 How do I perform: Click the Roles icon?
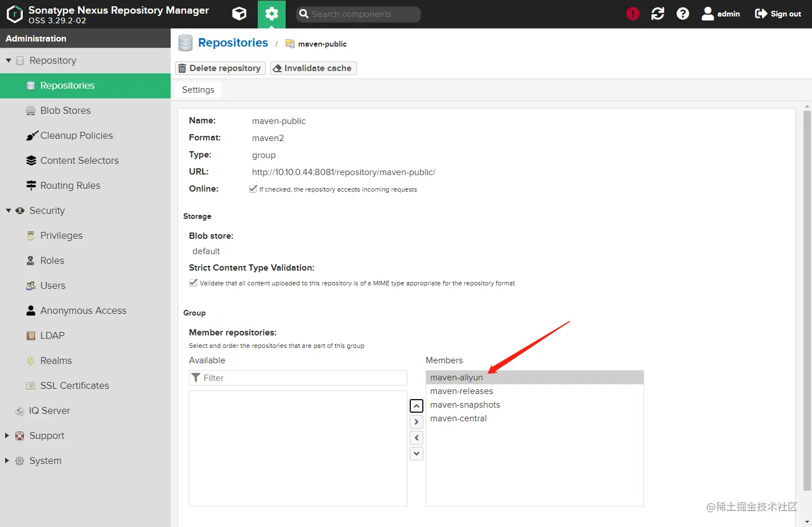[x=31, y=260]
